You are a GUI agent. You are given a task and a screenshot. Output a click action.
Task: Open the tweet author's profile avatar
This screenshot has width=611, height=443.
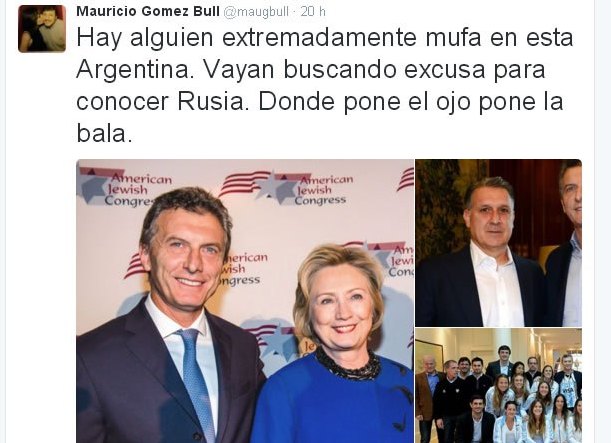click(x=42, y=29)
